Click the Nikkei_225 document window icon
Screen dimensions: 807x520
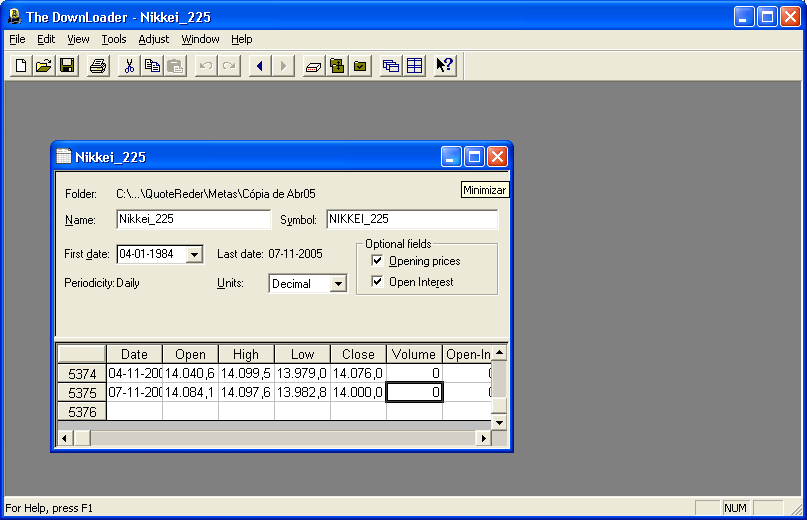coord(63,156)
